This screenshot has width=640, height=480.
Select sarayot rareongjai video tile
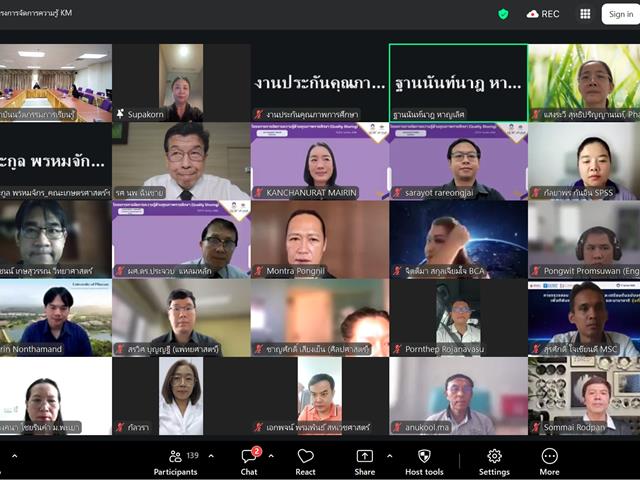click(458, 161)
